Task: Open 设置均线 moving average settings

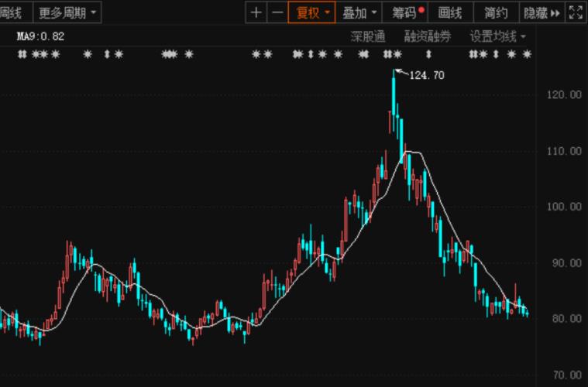Action: (497, 36)
